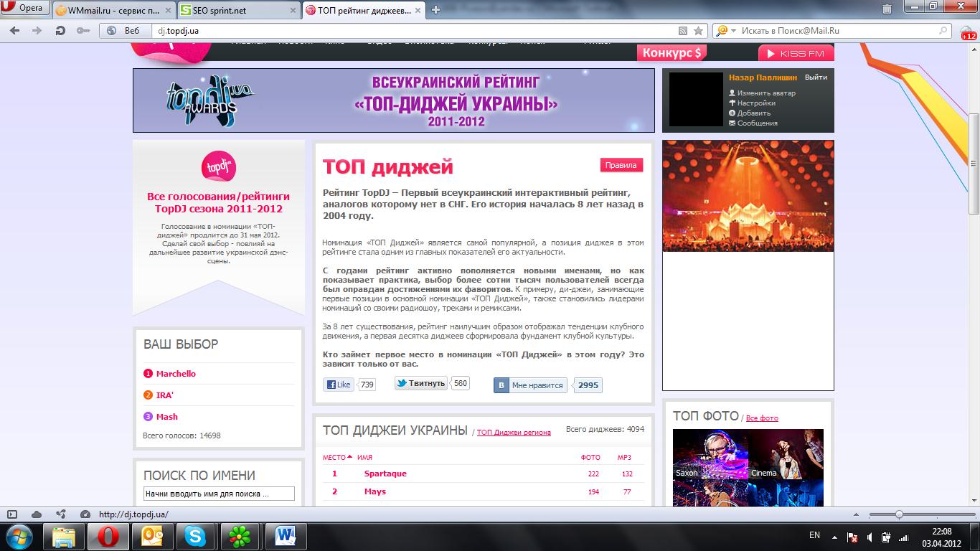Bookmark page with the star icon
980x551 pixels.
pyautogui.click(x=698, y=31)
